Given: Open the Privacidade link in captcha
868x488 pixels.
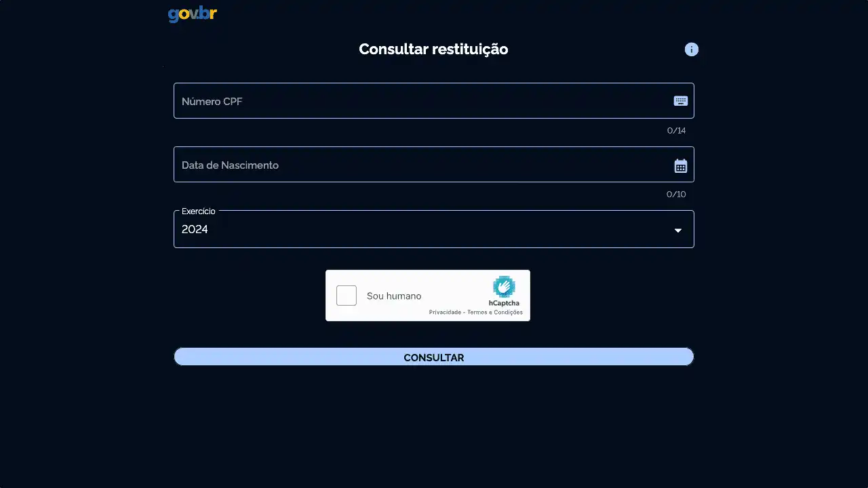Looking at the screenshot, I should click(x=445, y=312).
